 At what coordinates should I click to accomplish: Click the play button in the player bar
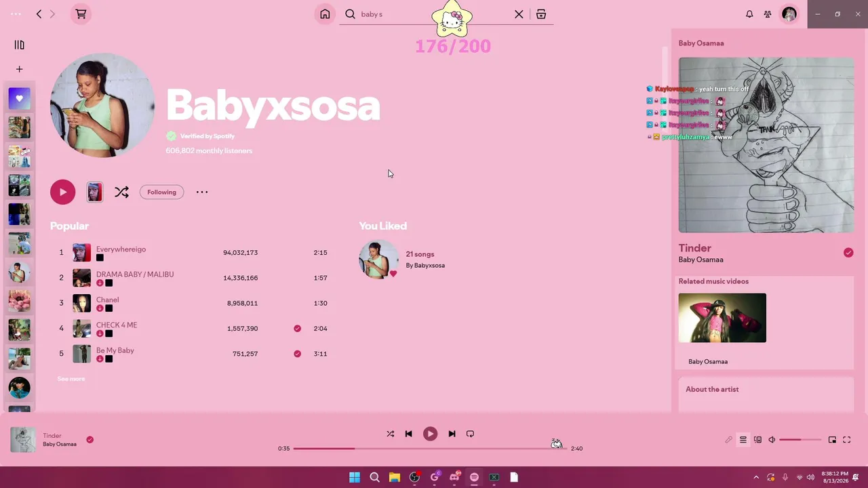[430, 434]
